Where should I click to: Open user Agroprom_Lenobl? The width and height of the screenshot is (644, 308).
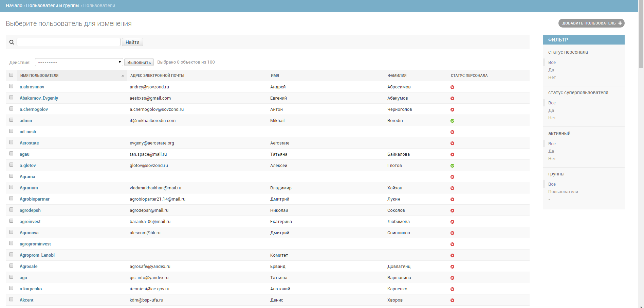[x=37, y=255]
